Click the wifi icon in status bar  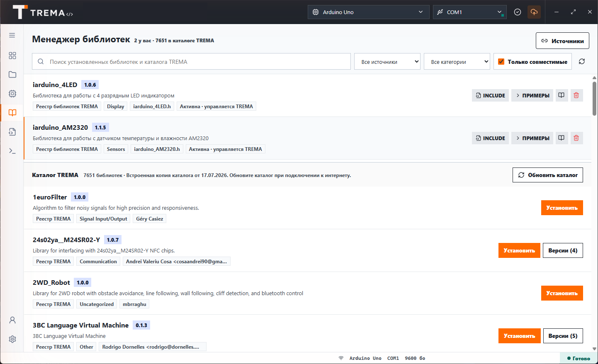point(341,358)
